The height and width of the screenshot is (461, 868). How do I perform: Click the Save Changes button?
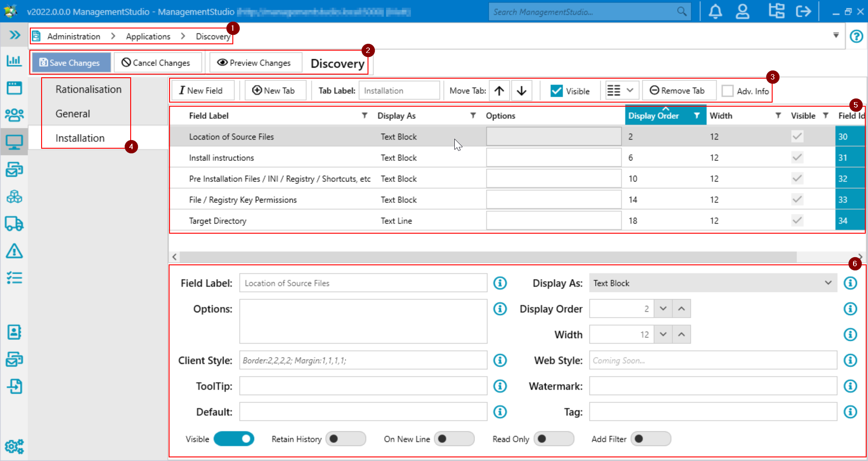pos(71,62)
